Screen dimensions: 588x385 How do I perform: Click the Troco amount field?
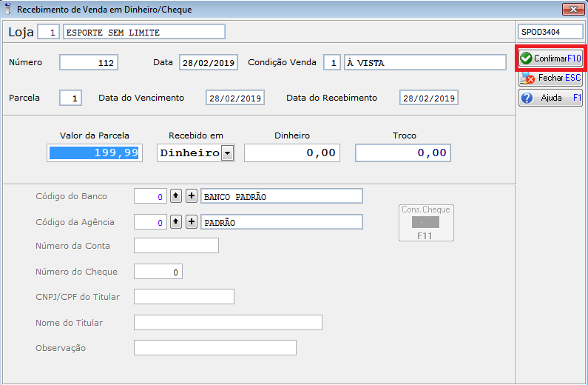tap(403, 153)
